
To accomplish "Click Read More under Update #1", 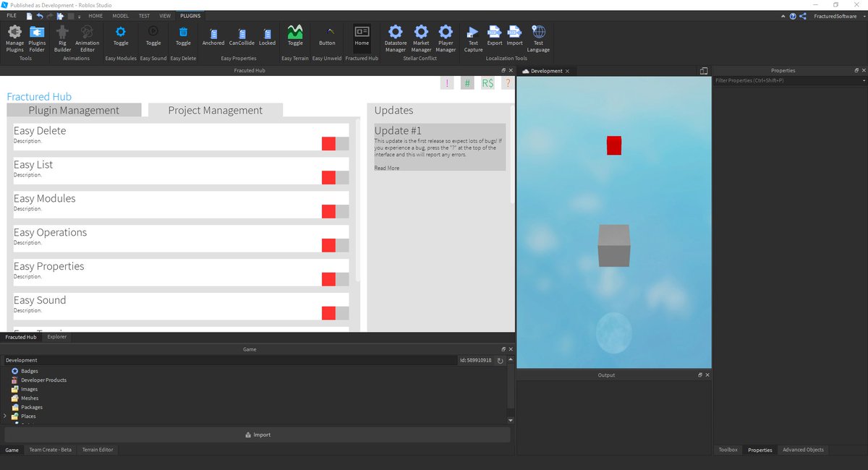I will [x=386, y=168].
